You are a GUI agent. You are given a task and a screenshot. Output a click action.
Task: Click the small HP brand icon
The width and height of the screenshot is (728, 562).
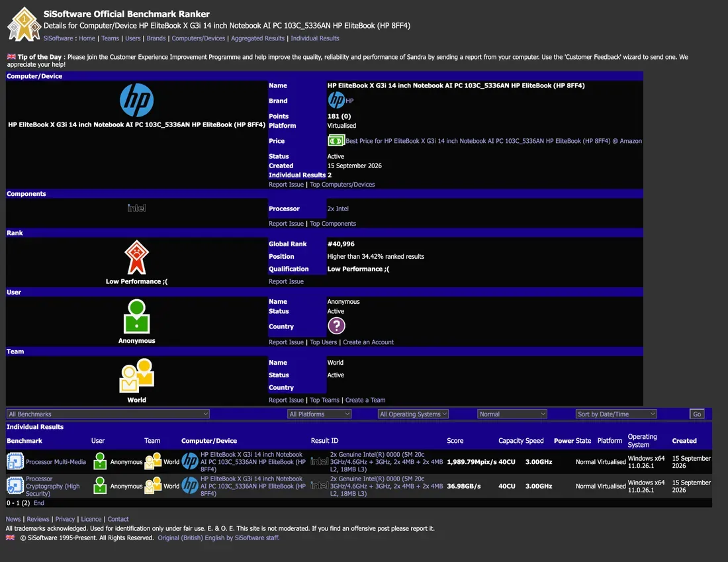coord(336,100)
